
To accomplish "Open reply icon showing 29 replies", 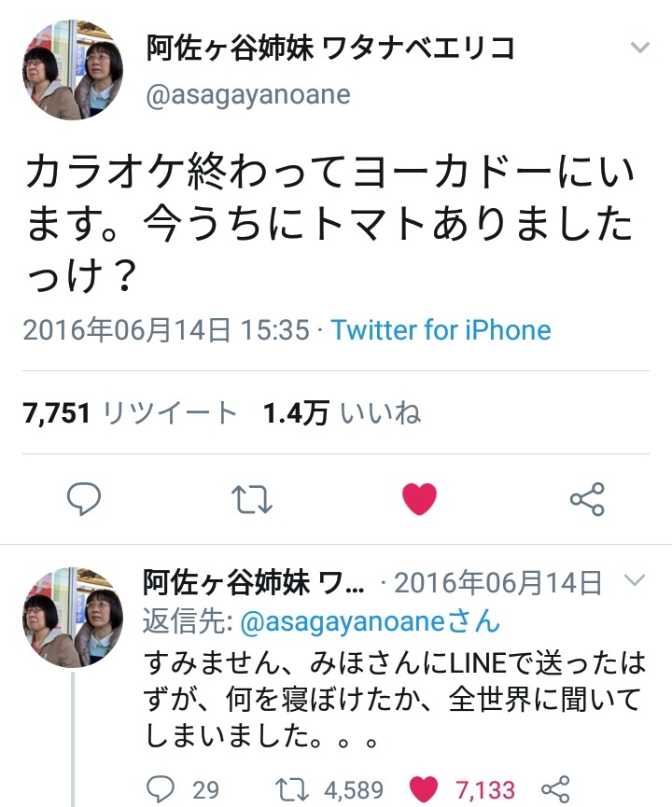I will [161, 789].
